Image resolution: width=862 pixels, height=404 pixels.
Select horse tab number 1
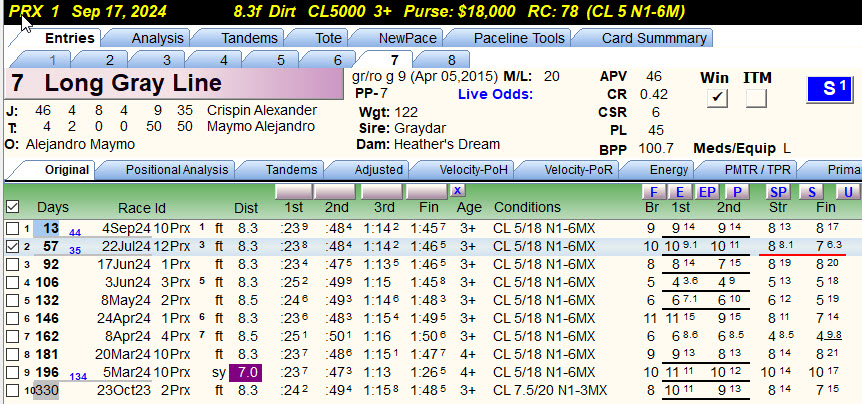pyautogui.click(x=47, y=59)
